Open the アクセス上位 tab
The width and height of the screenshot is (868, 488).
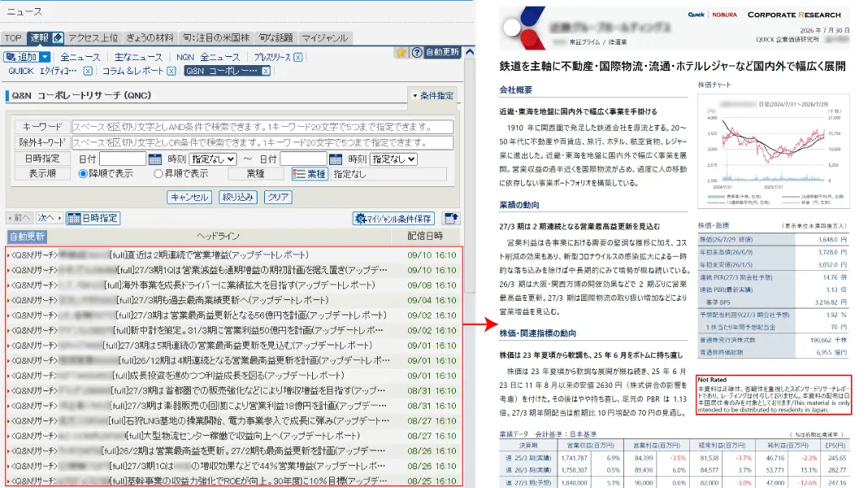click(x=93, y=37)
